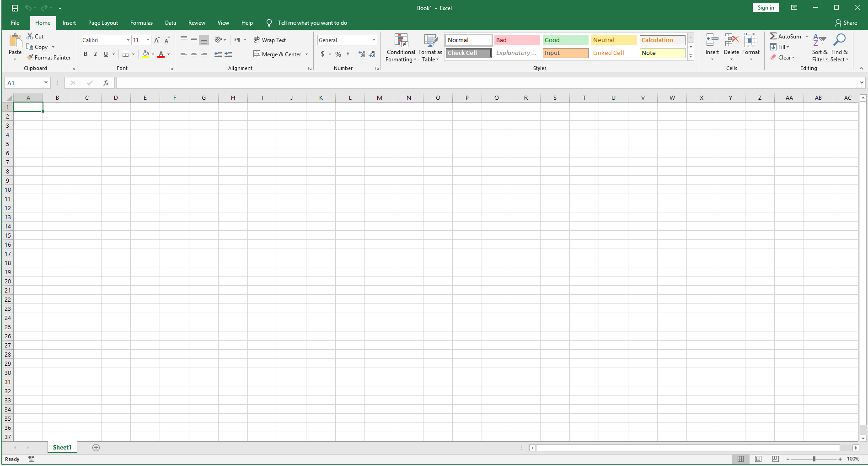
Task: Toggle italic formatting
Action: click(x=96, y=54)
